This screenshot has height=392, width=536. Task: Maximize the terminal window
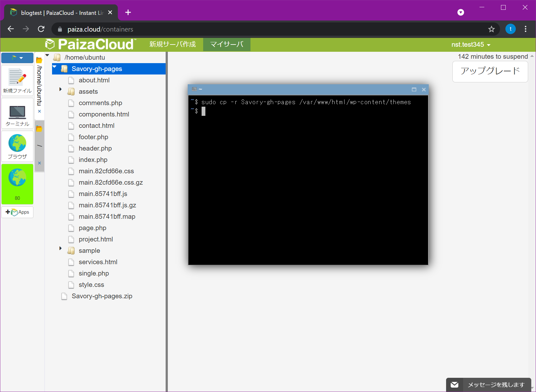click(x=414, y=90)
